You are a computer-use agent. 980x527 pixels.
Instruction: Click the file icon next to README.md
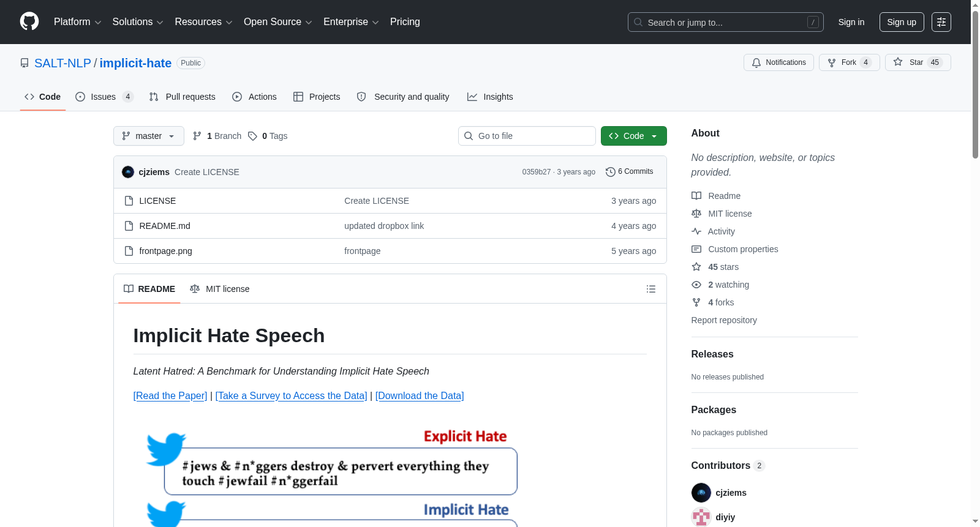pyautogui.click(x=129, y=226)
